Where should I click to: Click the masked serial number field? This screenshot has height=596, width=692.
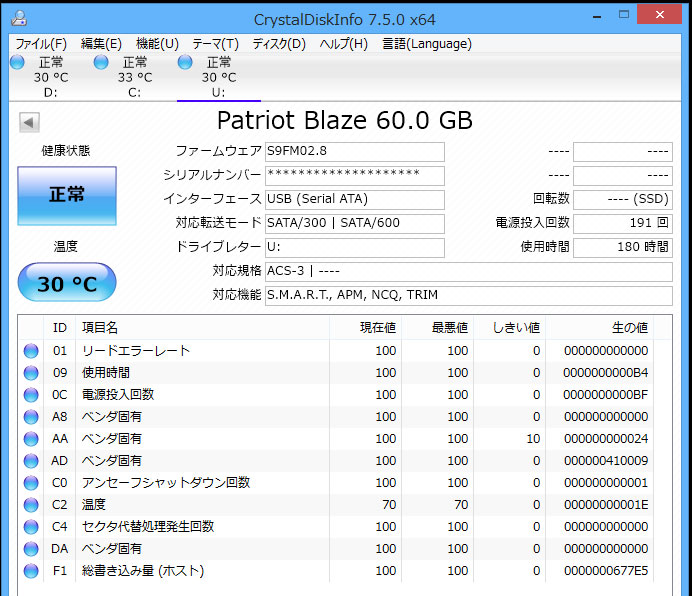pyautogui.click(x=354, y=176)
